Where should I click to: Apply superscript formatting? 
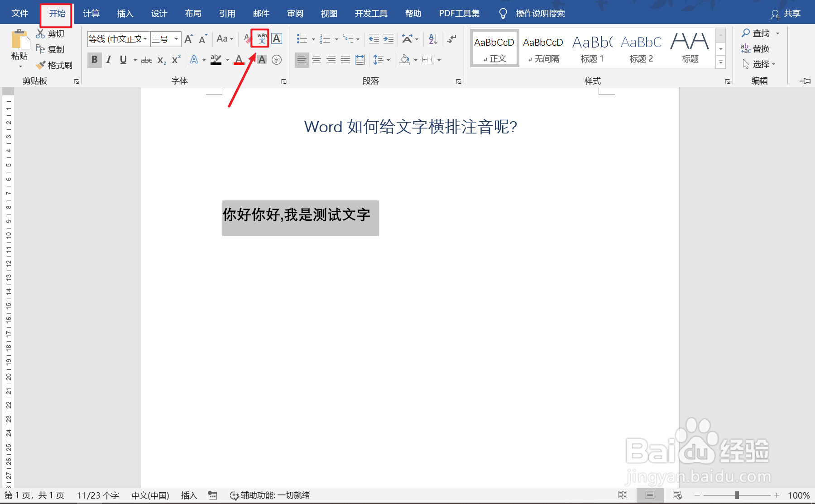(176, 60)
